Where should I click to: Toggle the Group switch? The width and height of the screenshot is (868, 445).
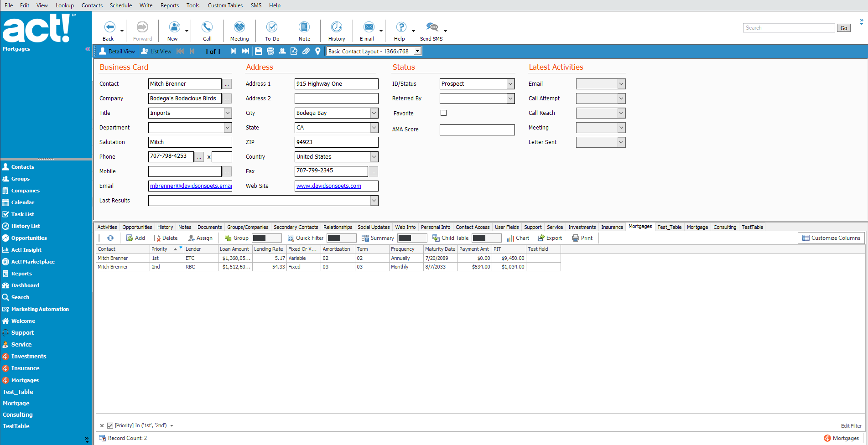(x=267, y=238)
